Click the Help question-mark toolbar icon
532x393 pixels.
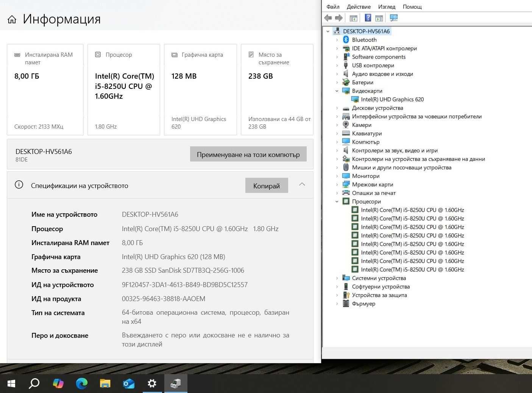pyautogui.click(x=368, y=18)
